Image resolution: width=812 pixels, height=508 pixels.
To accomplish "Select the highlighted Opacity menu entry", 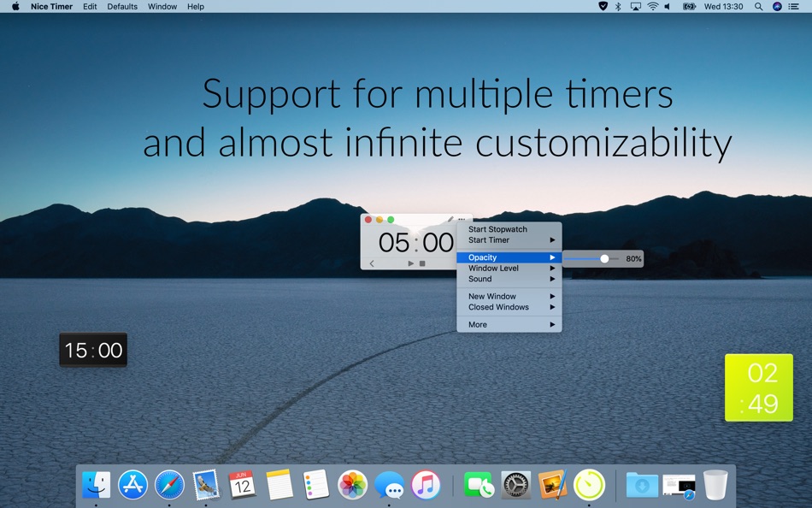I will pos(509,257).
